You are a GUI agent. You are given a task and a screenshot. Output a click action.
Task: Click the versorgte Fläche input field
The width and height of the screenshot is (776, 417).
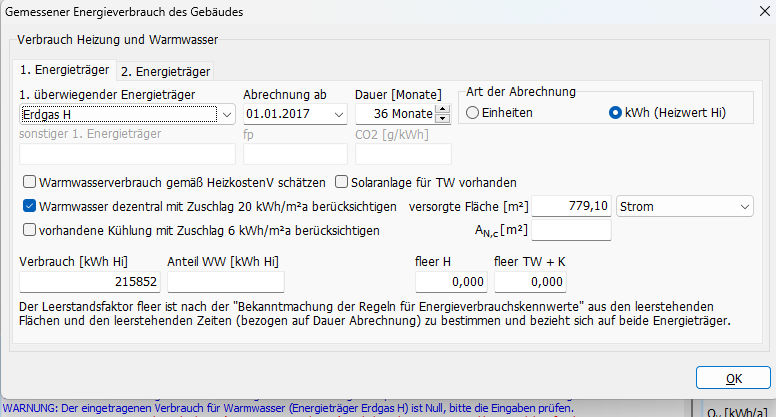[x=571, y=206]
